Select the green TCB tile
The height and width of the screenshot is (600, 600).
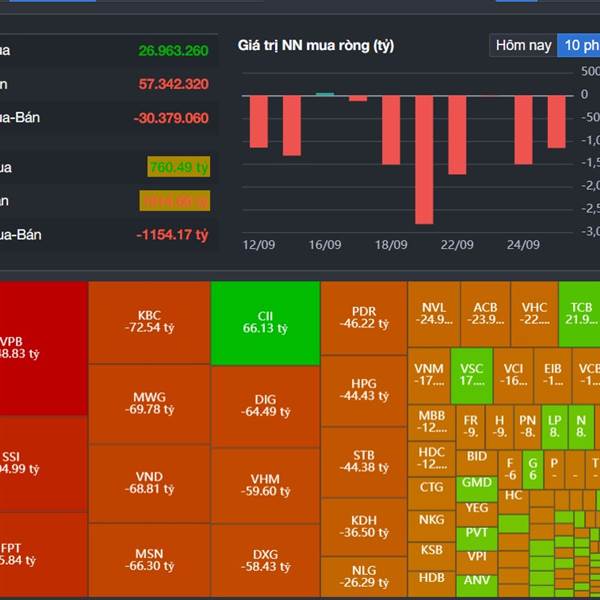pyautogui.click(x=580, y=314)
